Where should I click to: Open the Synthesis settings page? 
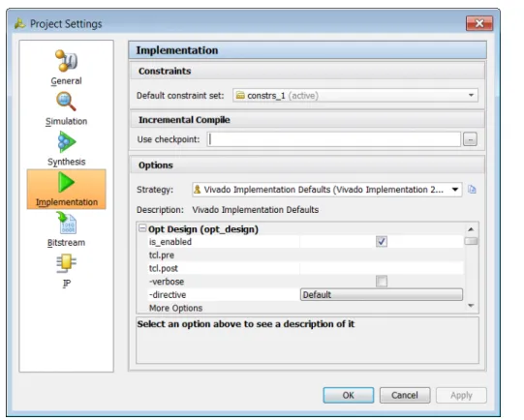point(66,149)
